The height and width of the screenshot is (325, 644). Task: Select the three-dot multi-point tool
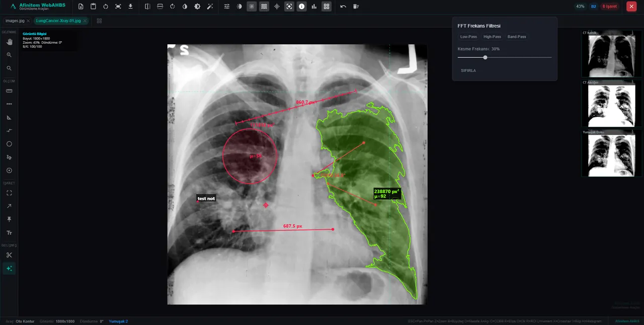coord(9,104)
